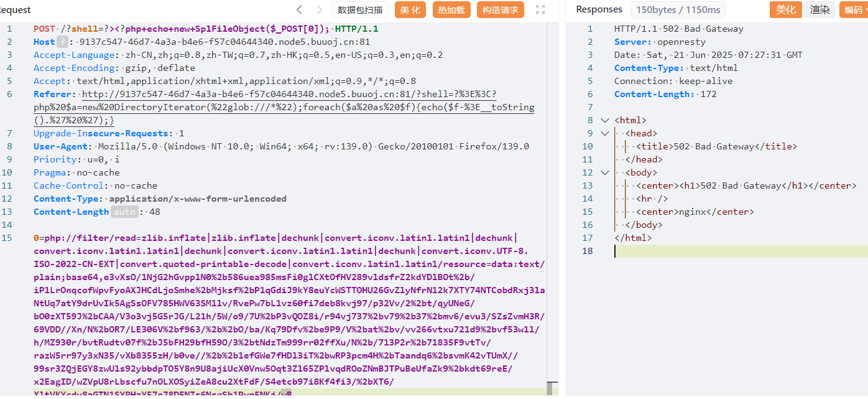Image resolution: width=868 pixels, height=399 pixels.
Task: Toggle the auto badge next to Content-Length
Action: click(124, 212)
